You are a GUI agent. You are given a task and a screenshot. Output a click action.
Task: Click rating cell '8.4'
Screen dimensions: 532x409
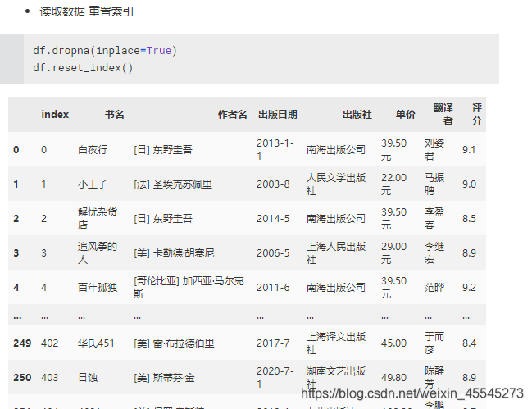point(469,343)
